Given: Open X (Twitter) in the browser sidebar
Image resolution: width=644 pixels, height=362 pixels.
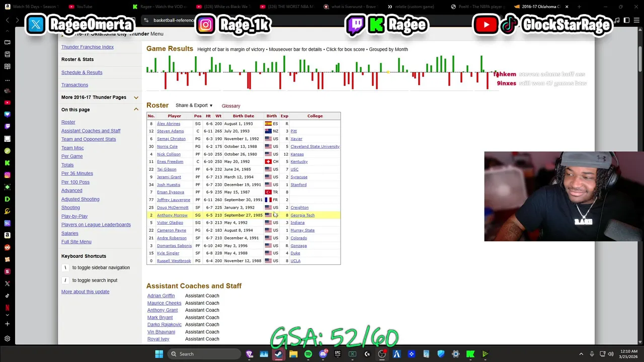Looking at the screenshot, I should 7,284.
